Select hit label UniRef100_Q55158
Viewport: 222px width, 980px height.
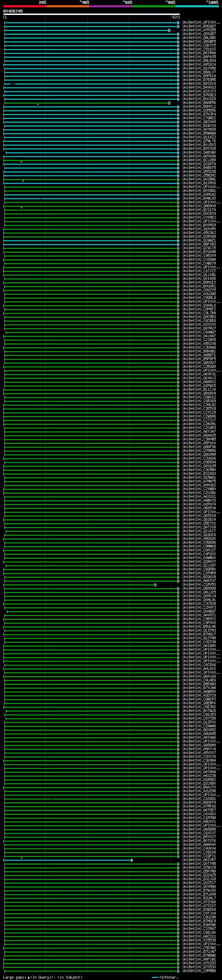pos(199,172)
